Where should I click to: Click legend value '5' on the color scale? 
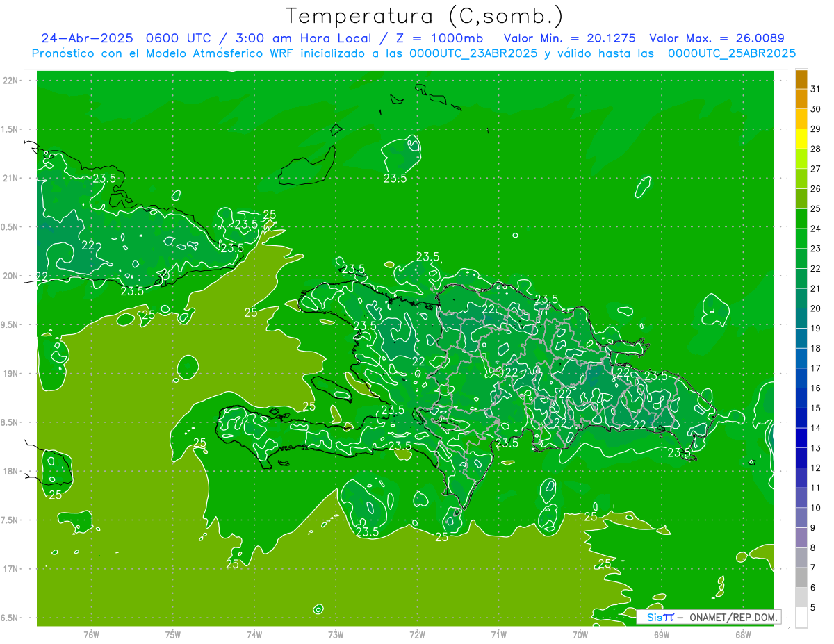(813, 608)
